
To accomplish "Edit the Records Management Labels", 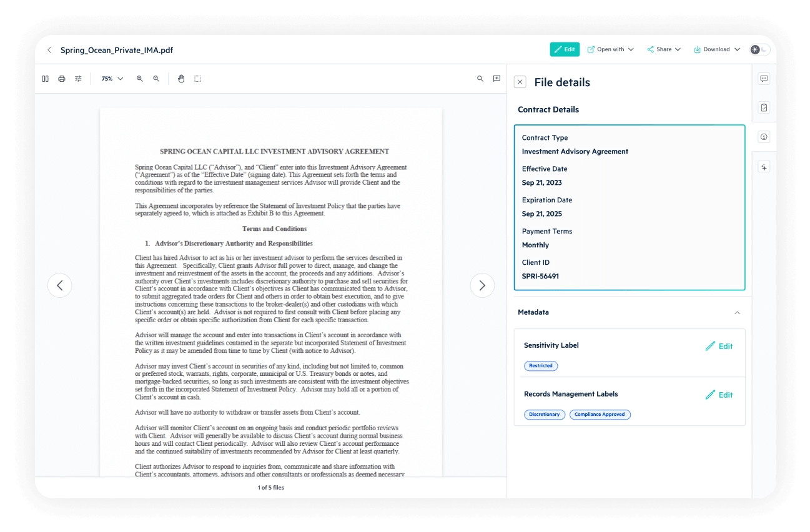I will [719, 395].
